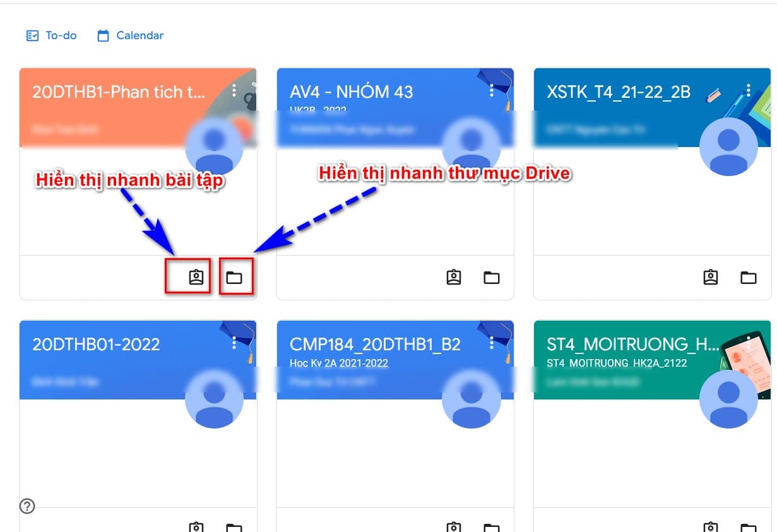Open three-dot menu on CMP184_20DTHB1_B2 card
Viewport: 777px width, 532px height.
[492, 343]
